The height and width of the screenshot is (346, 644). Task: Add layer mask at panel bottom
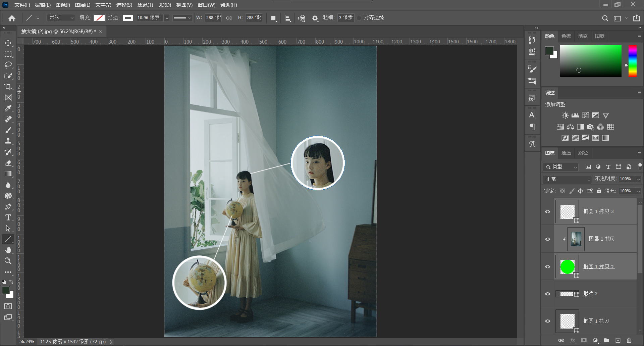coord(584,340)
